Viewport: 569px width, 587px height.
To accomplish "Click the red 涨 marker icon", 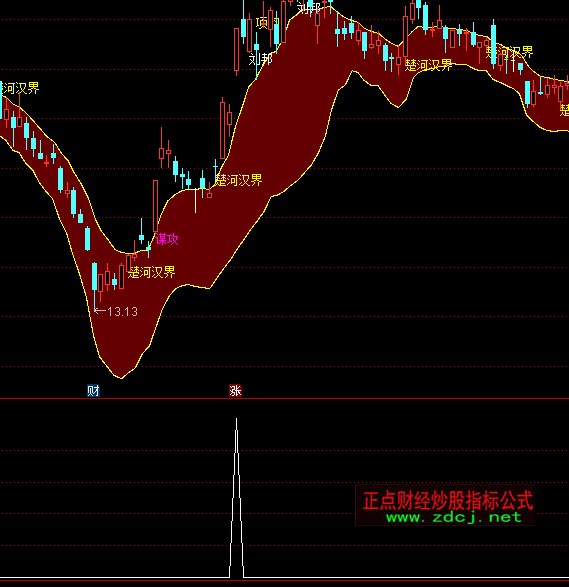I will [x=235, y=390].
